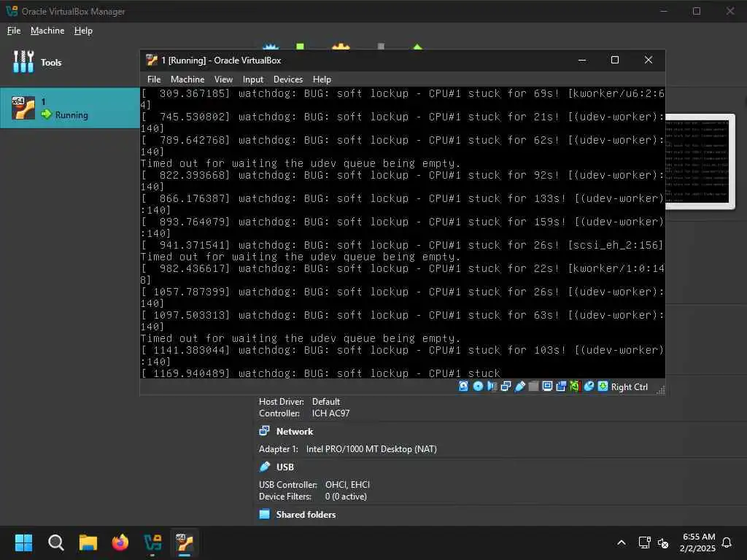The height and width of the screenshot is (560, 747).
Task: Open Devices menu in the VM window
Action: click(x=287, y=79)
